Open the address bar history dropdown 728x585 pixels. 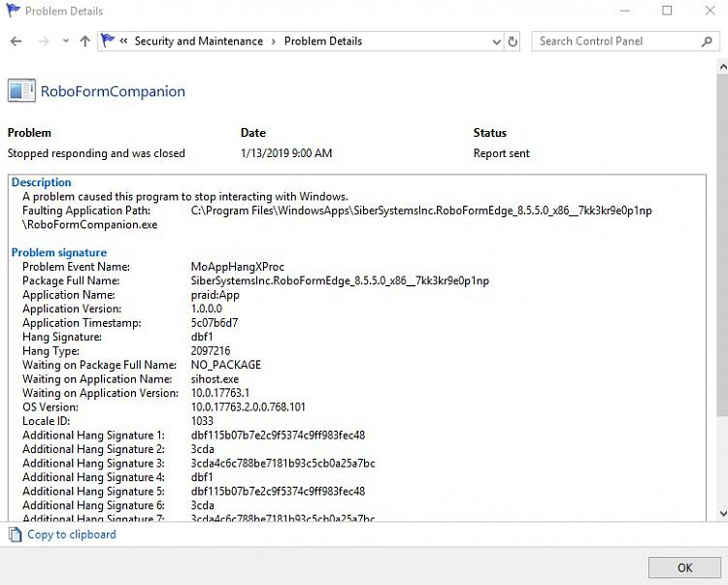(x=496, y=42)
